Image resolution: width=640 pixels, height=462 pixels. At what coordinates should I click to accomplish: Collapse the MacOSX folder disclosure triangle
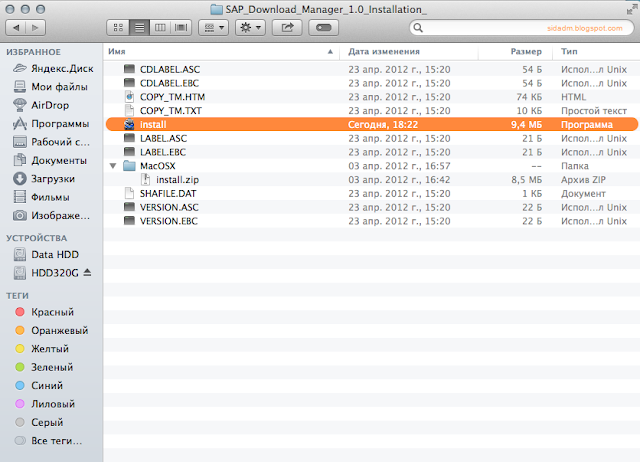pos(113,166)
